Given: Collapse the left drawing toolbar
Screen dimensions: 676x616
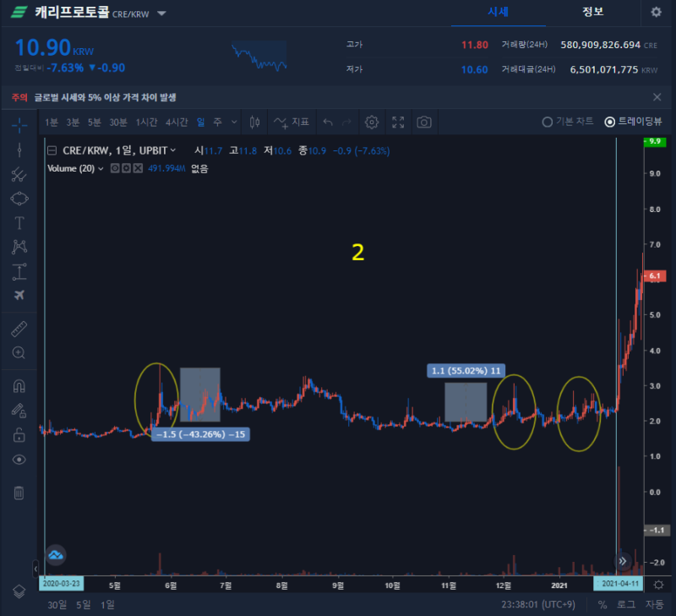Looking at the screenshot, I should pyautogui.click(x=35, y=569).
